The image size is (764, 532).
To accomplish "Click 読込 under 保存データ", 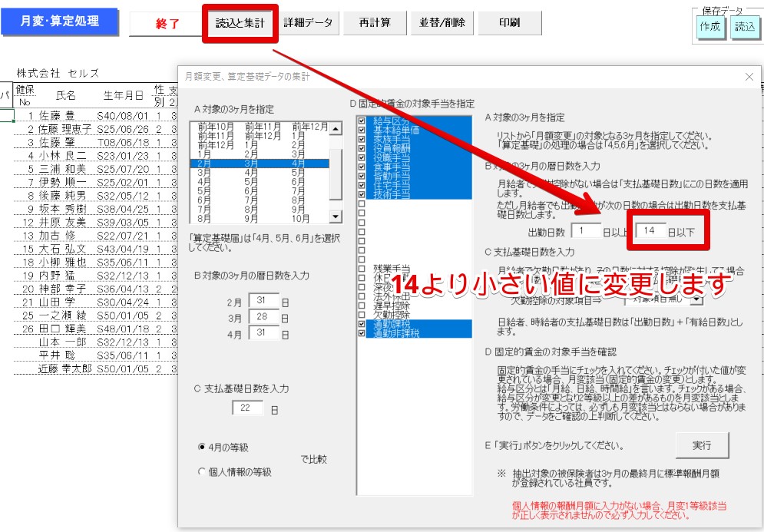I will tap(745, 26).
